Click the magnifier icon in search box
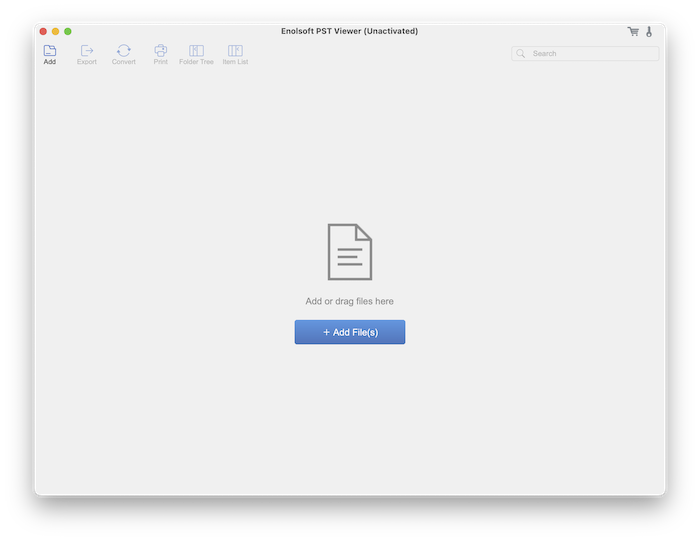The image size is (700, 541). 521,54
